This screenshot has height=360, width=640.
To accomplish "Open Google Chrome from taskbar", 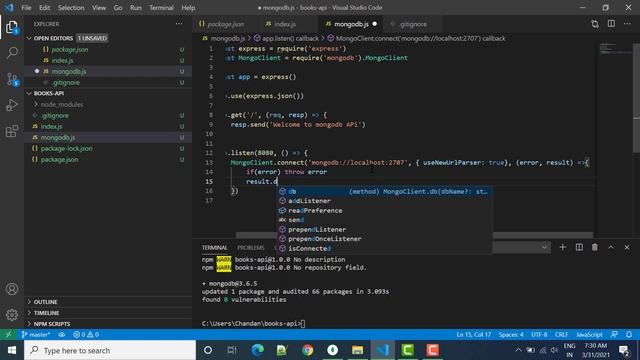I will click(x=308, y=350).
